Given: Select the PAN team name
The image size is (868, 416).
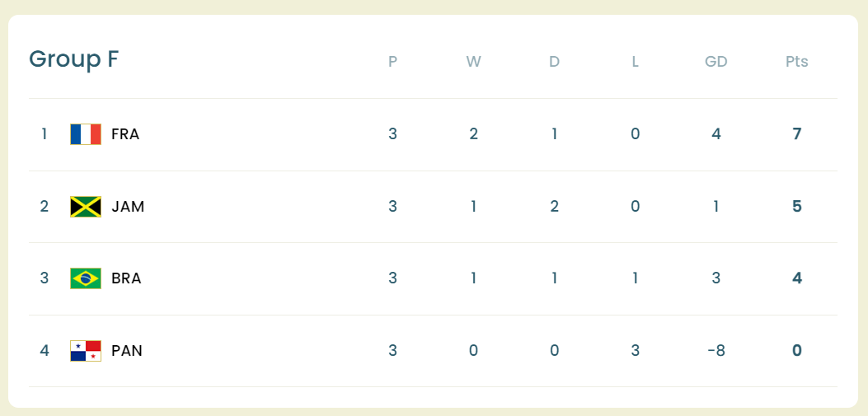Looking at the screenshot, I should tap(127, 351).
